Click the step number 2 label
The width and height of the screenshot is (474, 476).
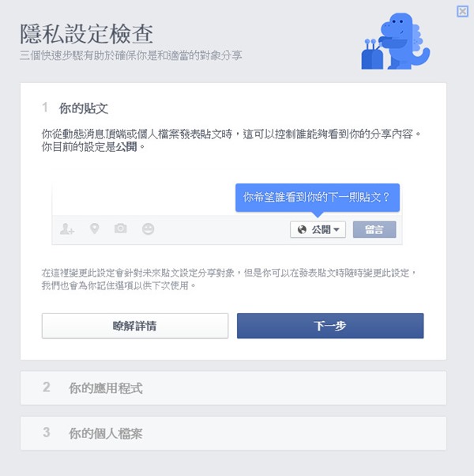click(46, 387)
